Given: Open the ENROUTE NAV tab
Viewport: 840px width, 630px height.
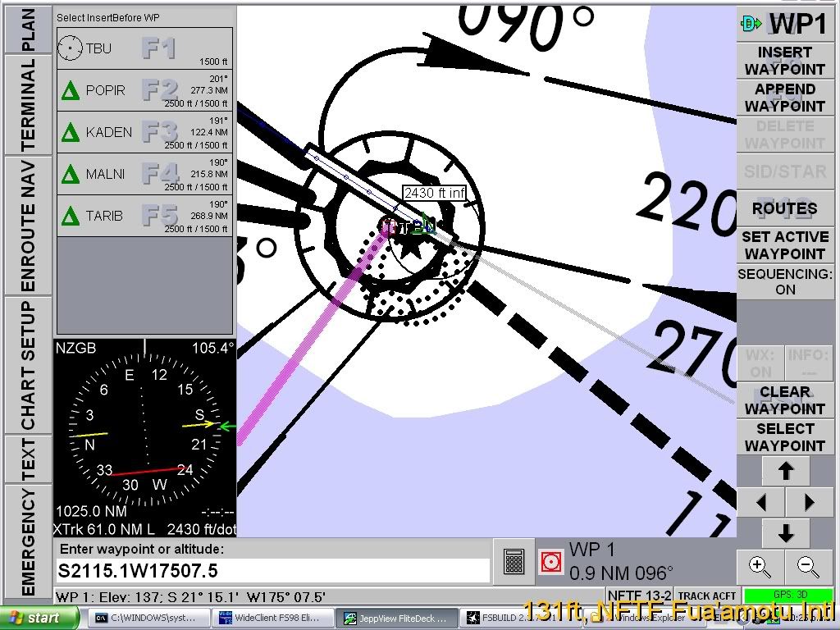Looking at the screenshot, I should tap(27, 226).
